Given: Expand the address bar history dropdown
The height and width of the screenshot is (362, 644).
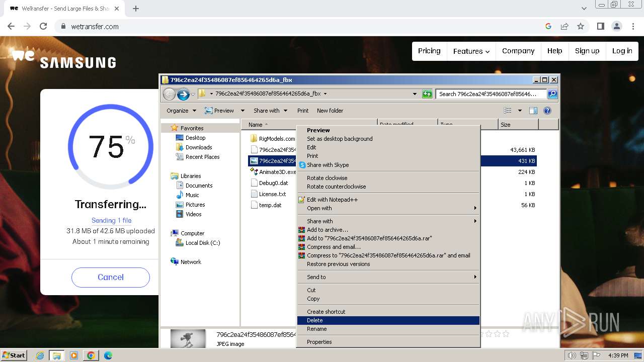Looking at the screenshot, I should click(x=415, y=94).
